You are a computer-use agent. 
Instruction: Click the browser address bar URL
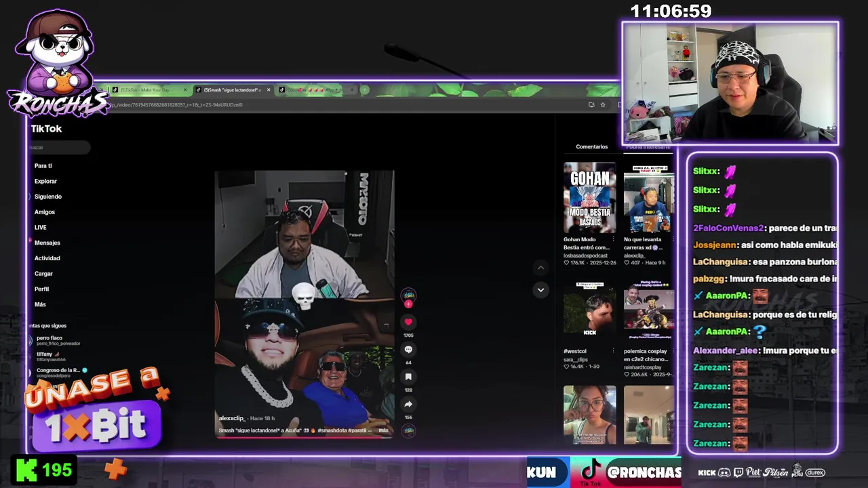pyautogui.click(x=178, y=105)
